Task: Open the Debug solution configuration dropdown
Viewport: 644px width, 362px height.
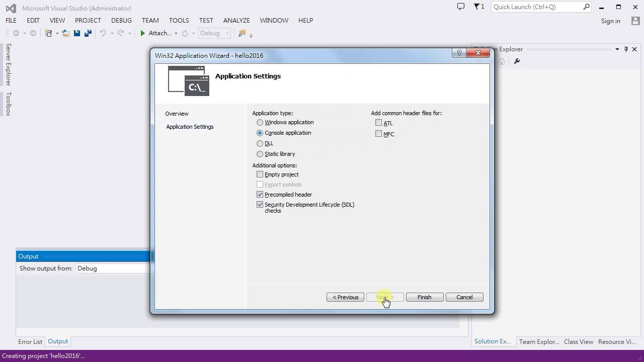Action: (214, 33)
